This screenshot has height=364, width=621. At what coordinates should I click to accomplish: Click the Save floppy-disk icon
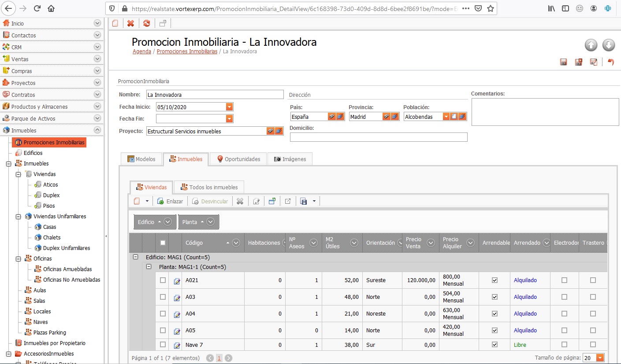click(x=563, y=62)
